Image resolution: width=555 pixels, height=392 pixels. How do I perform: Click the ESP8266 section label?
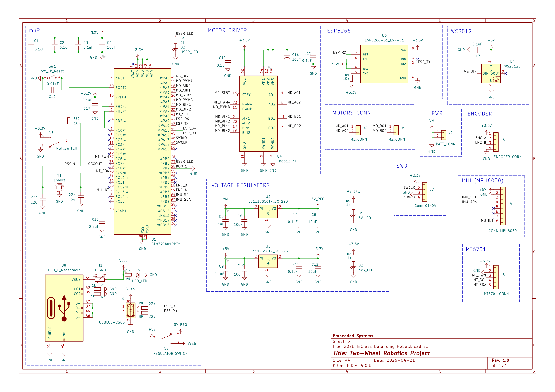tap(339, 31)
